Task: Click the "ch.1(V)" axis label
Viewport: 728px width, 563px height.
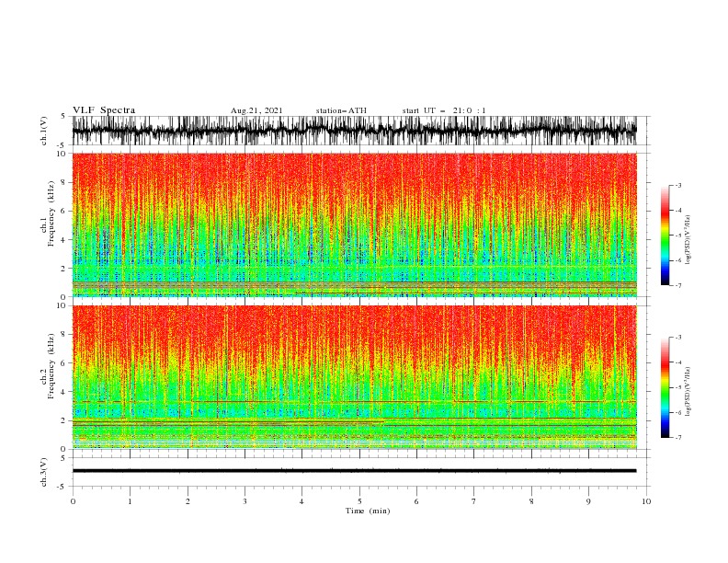Action: pyautogui.click(x=44, y=131)
